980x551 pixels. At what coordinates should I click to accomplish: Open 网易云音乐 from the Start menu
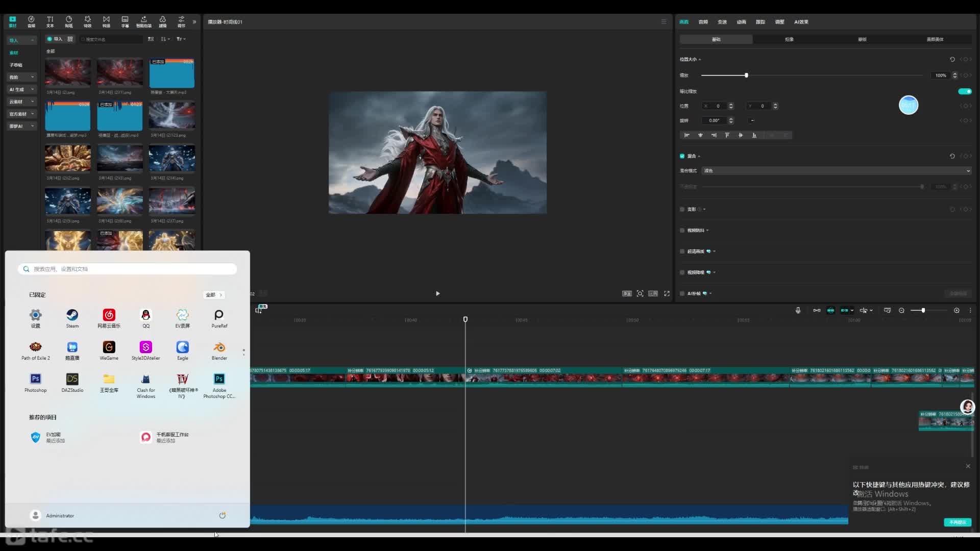(x=109, y=318)
